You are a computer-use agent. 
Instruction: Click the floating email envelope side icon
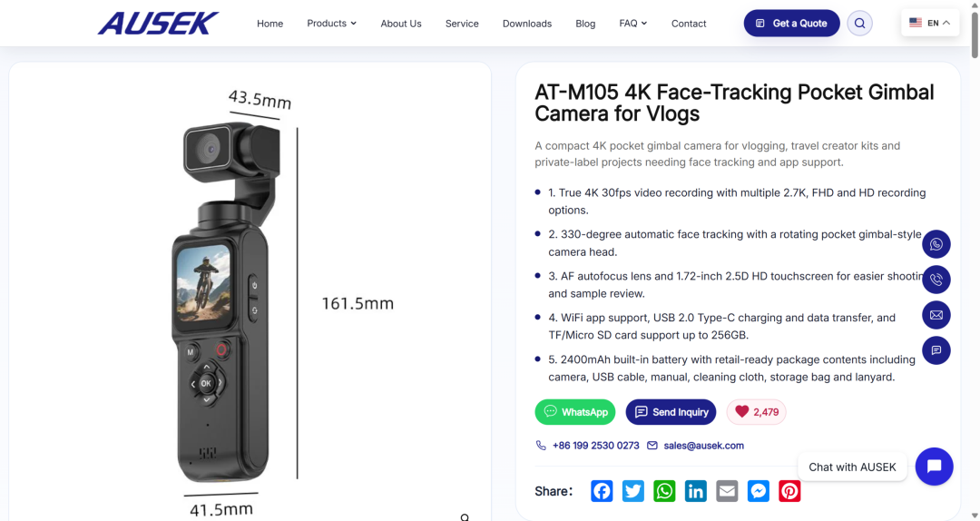(x=936, y=315)
